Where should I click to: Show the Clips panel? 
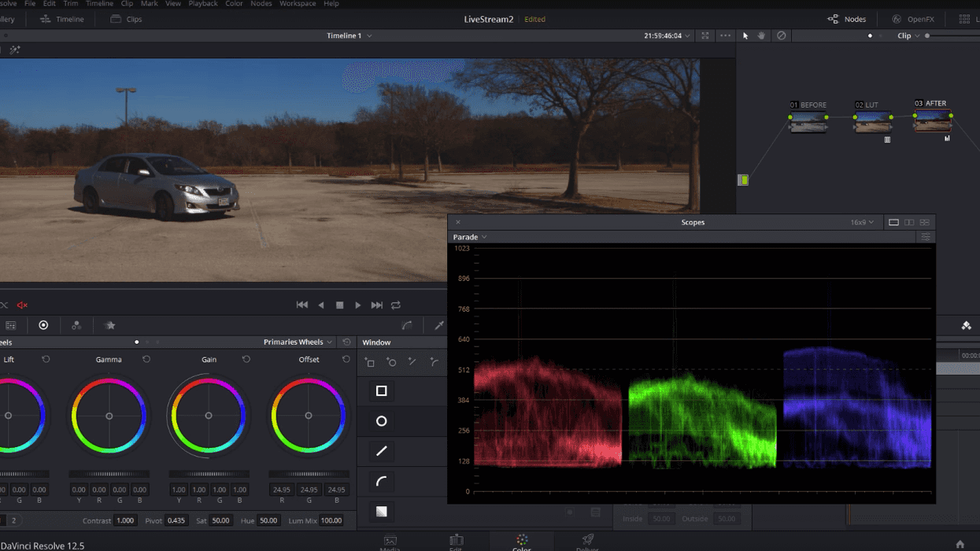[126, 19]
